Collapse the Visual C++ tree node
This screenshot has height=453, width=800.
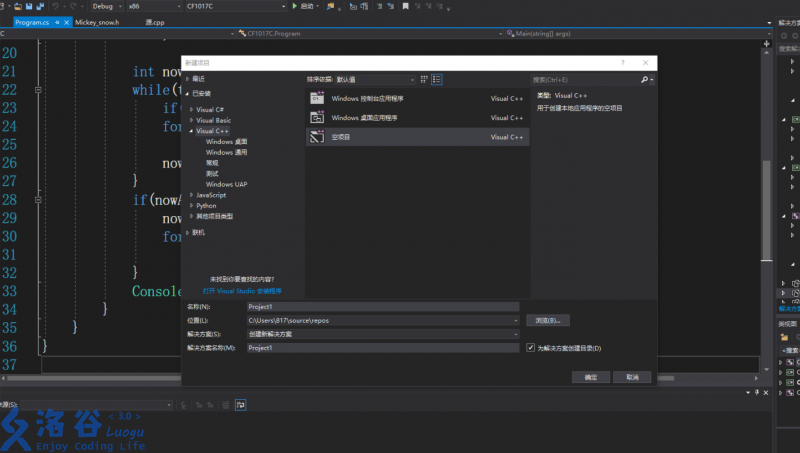point(191,131)
